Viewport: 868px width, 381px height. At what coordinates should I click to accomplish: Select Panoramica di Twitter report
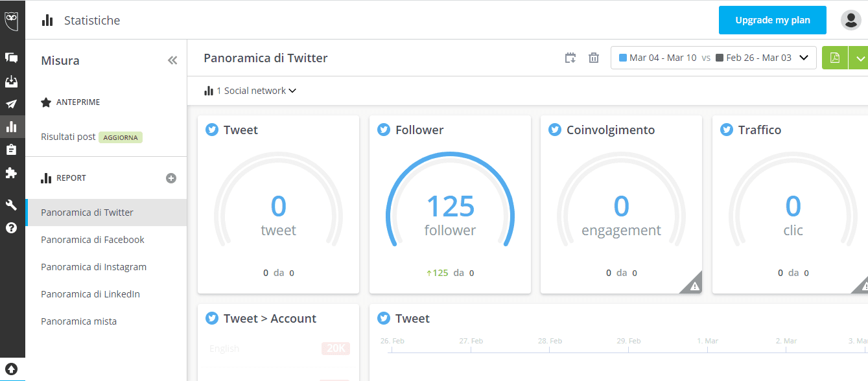pos(106,213)
